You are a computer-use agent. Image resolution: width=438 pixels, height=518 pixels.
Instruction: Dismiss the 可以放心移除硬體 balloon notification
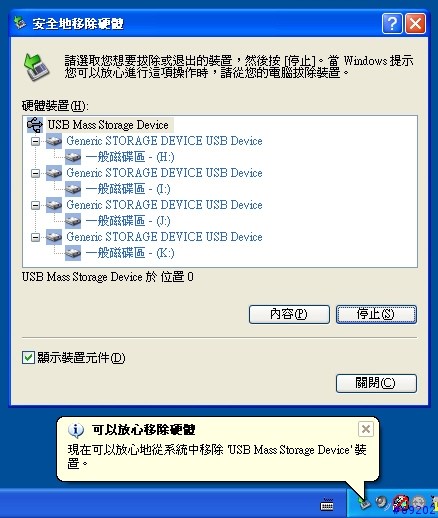(366, 429)
